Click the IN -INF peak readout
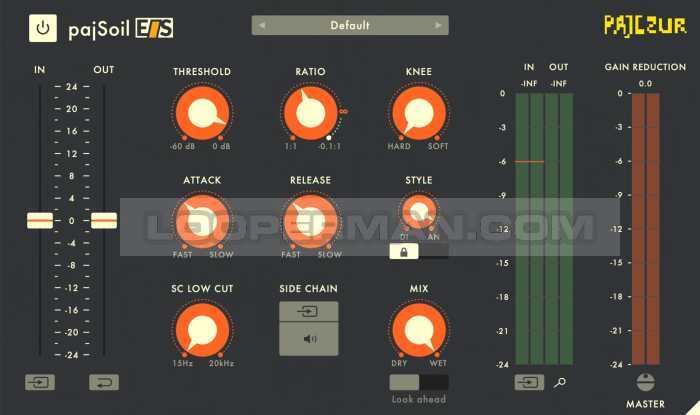The image size is (700, 415). coord(529,83)
